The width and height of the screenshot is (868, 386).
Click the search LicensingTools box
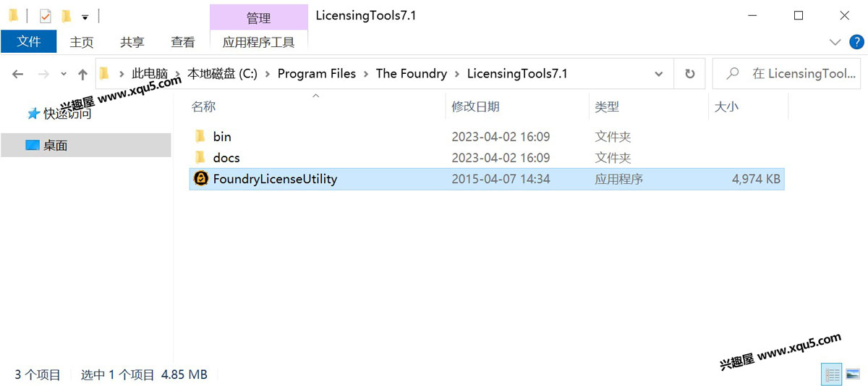pos(786,74)
